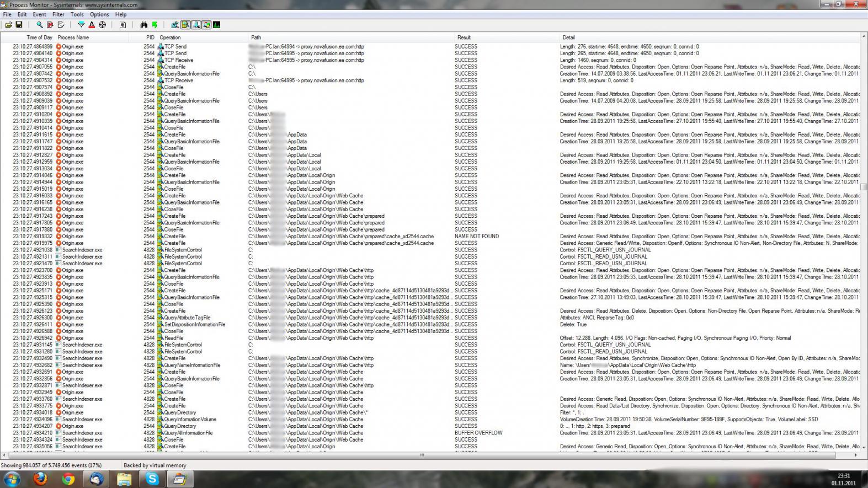
Task: Select the QueryAttributeTagFile operation row
Action: [x=430, y=318]
